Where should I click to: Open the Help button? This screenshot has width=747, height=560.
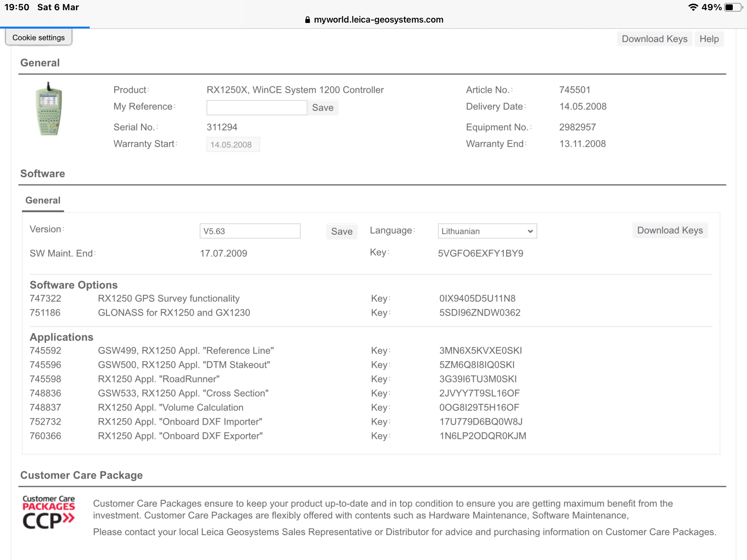[709, 39]
